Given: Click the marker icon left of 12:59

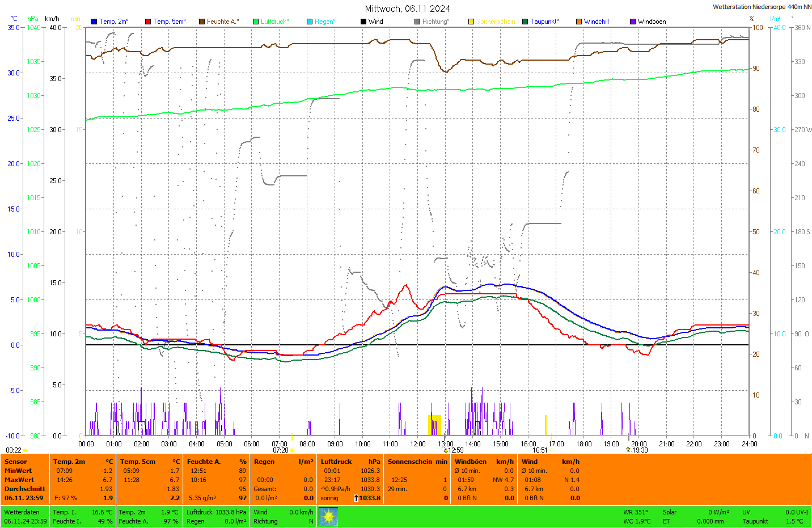Looking at the screenshot, I should tap(446, 450).
